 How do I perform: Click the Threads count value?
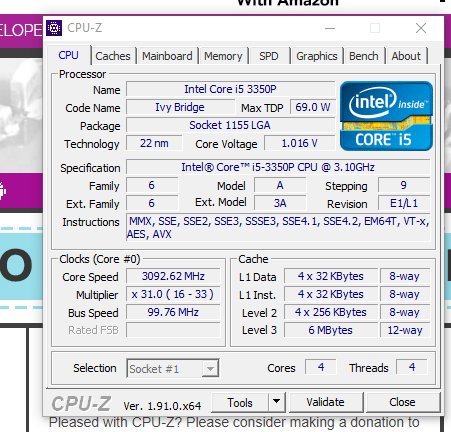[x=412, y=367]
